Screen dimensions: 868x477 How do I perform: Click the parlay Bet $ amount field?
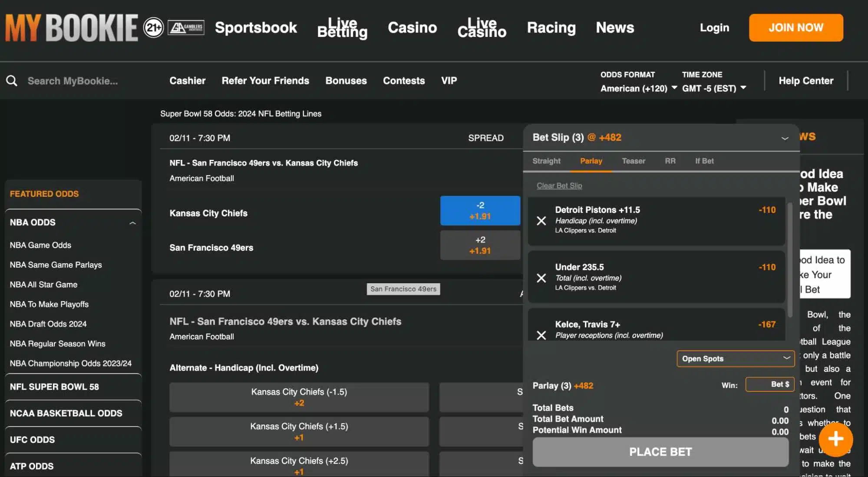[x=770, y=384]
